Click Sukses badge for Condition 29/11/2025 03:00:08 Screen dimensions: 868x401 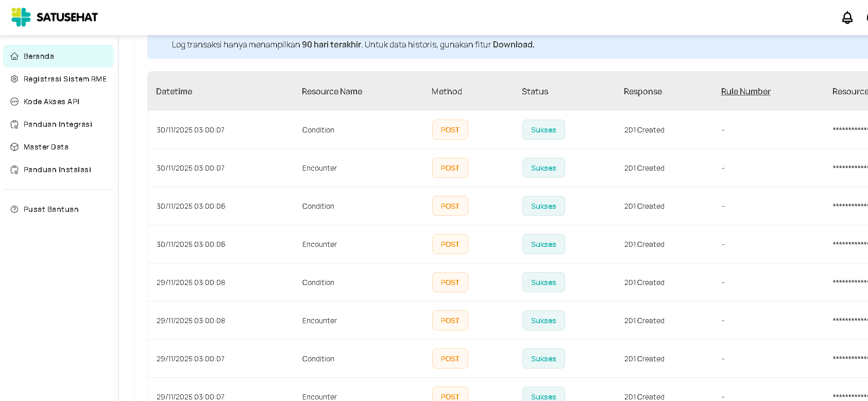click(543, 282)
